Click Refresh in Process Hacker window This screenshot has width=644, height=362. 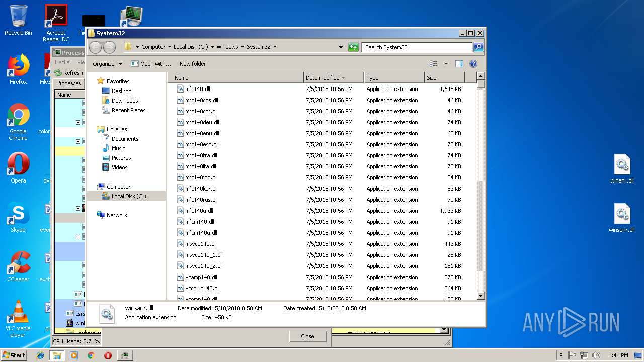(x=69, y=73)
